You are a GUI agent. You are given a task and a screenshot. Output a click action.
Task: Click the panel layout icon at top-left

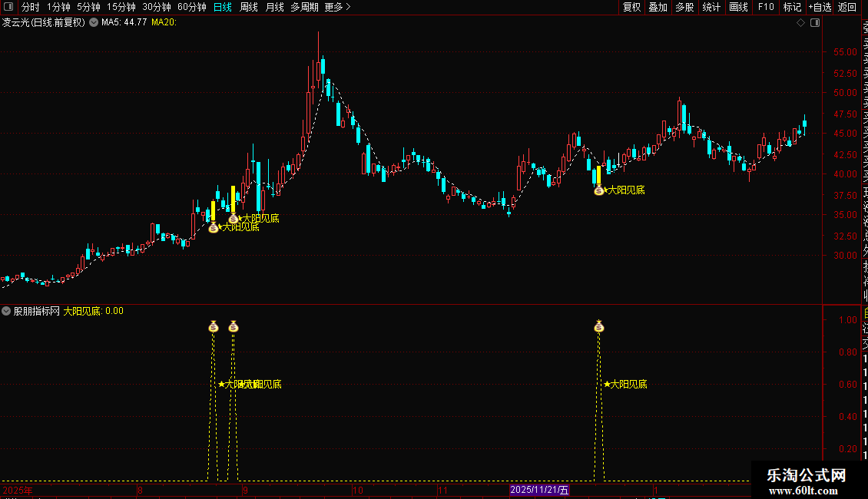pos(8,7)
